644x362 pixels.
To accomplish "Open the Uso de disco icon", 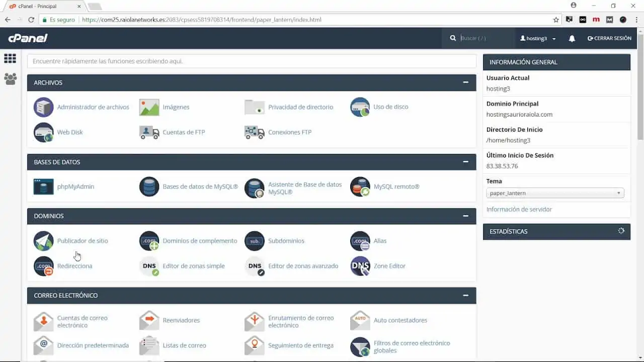I will (x=360, y=107).
